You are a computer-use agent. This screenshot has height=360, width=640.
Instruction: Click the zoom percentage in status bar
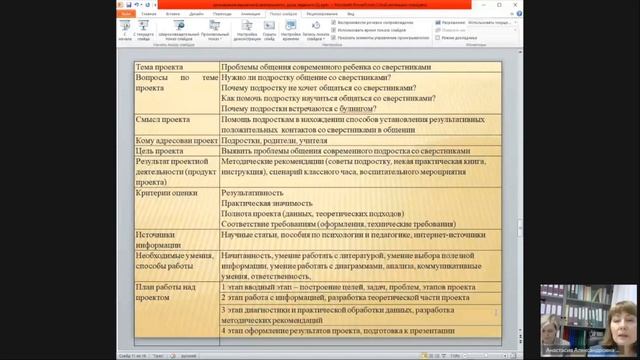tap(455, 356)
